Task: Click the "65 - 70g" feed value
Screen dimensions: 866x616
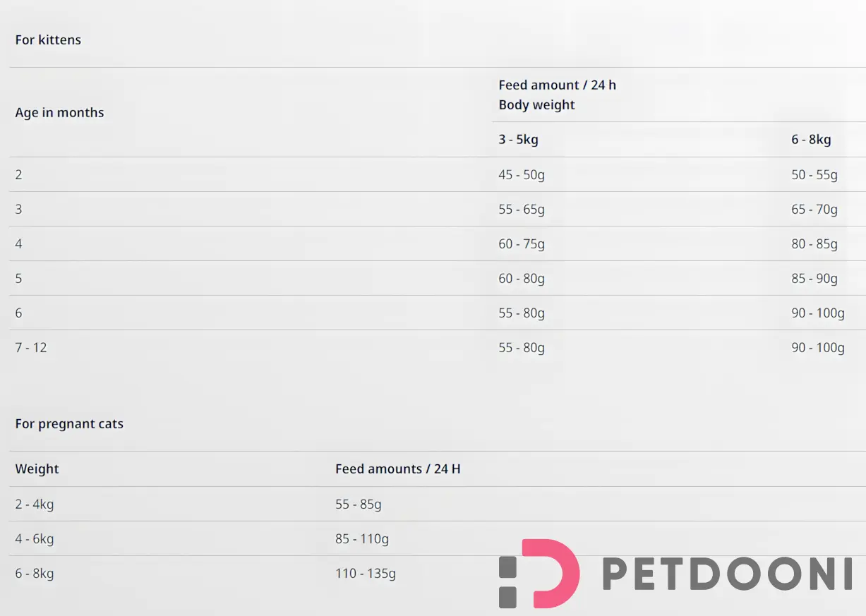Action: tap(814, 210)
